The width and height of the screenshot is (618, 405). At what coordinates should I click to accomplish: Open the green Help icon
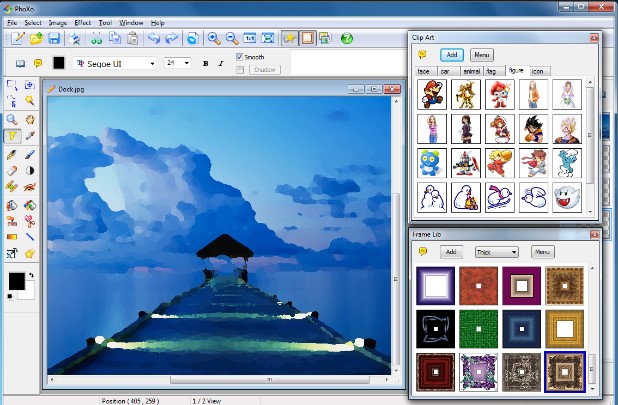[347, 38]
